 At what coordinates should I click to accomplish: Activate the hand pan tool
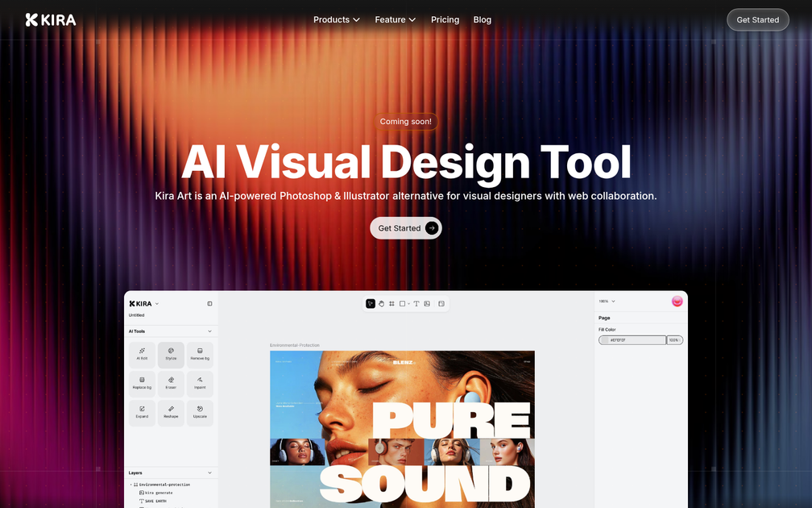pos(382,304)
